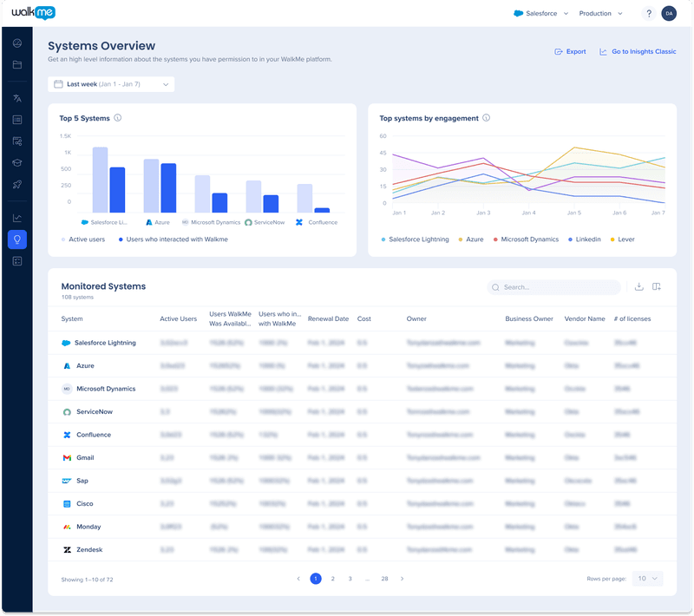This screenshot has width=694, height=616.
Task: Open the manage columns icon next to download
Action: [x=658, y=286]
